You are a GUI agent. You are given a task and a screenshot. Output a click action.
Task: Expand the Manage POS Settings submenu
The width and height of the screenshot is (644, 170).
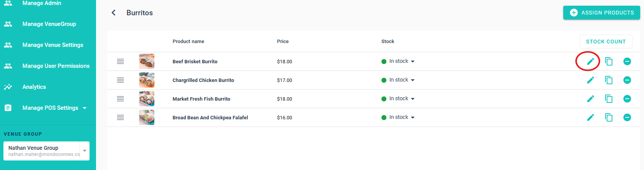(85, 108)
